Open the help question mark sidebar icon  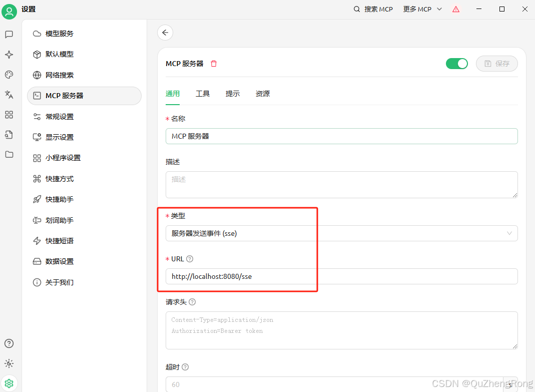tap(9, 343)
